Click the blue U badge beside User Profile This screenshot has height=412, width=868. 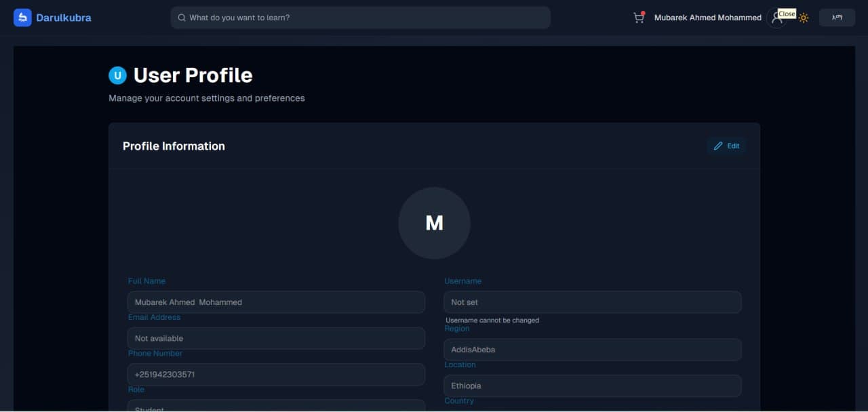point(117,75)
